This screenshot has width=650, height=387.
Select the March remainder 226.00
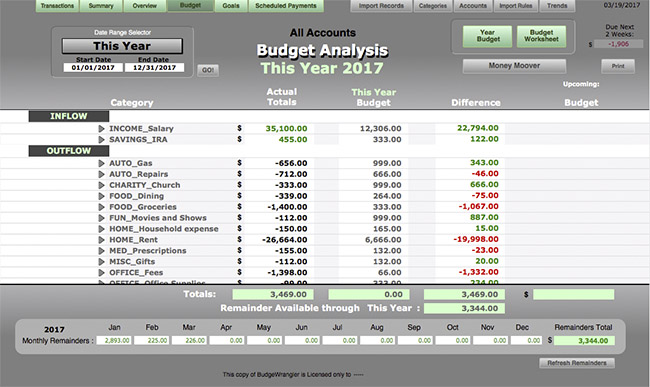click(x=189, y=341)
